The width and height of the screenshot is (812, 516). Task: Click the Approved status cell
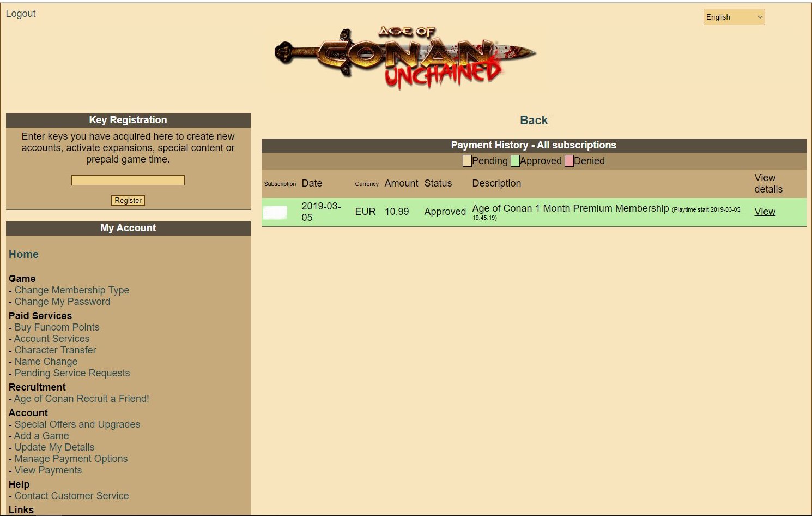(445, 212)
